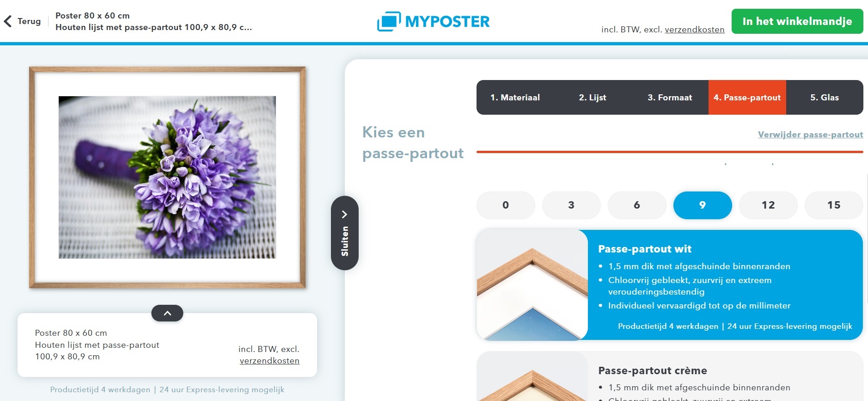Select passe-partout width 0
Image resolution: width=868 pixels, height=401 pixels.
tap(506, 205)
